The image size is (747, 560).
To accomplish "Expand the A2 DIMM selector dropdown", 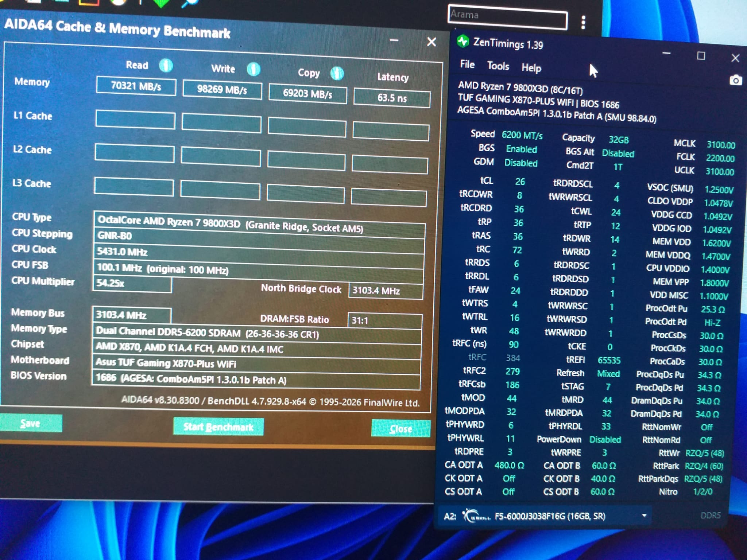I will click(x=644, y=516).
